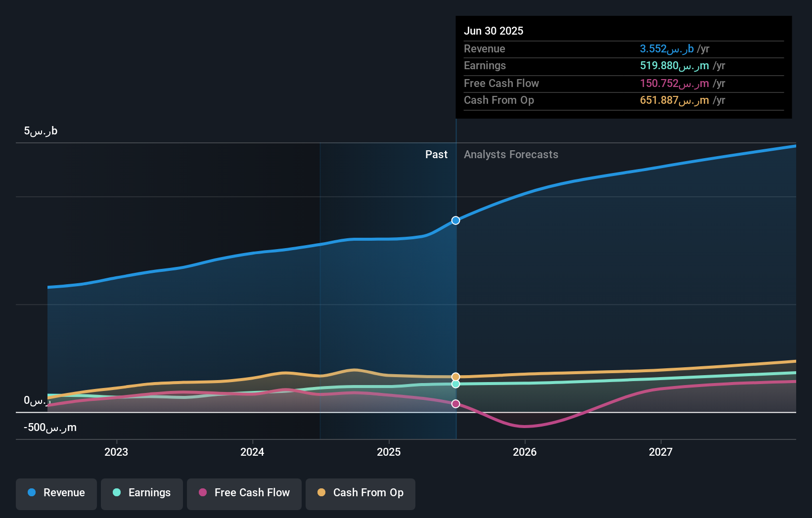Click the Cash From Op legend button

pos(360,493)
